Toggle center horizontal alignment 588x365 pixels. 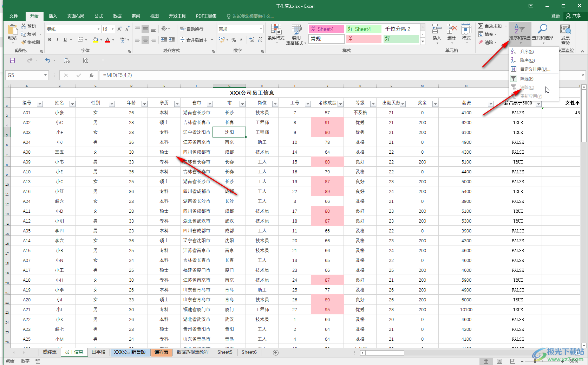(145, 40)
